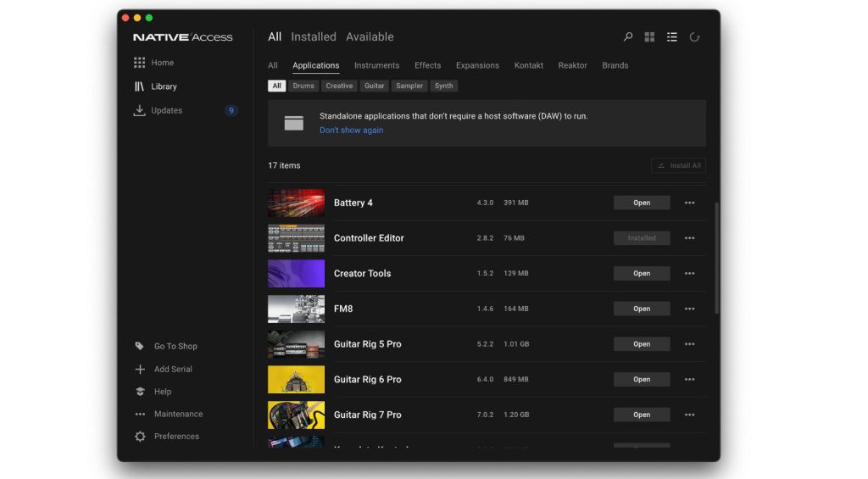Click the Creator Tools purple thumbnail

[x=296, y=274]
